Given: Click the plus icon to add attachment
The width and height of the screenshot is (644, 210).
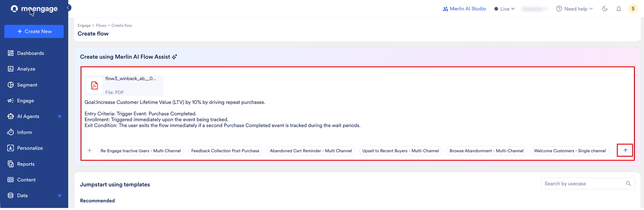Looking at the screenshot, I should (89, 151).
